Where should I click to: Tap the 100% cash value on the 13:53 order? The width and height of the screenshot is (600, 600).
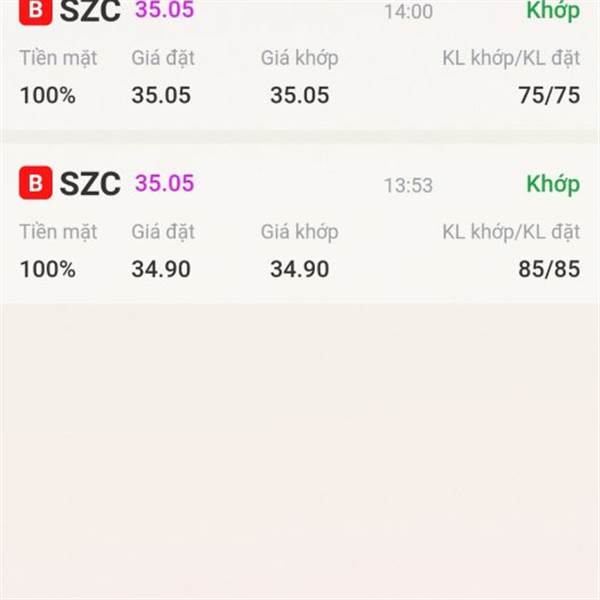click(47, 269)
